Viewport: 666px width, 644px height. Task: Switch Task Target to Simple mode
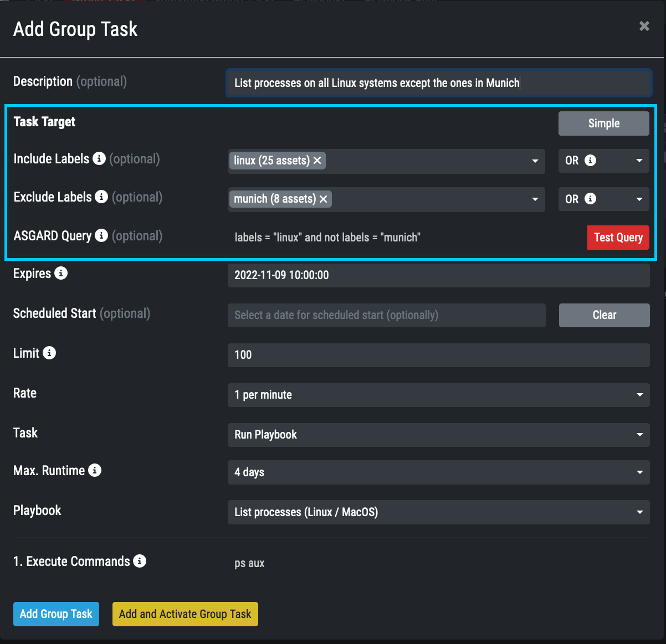click(603, 123)
